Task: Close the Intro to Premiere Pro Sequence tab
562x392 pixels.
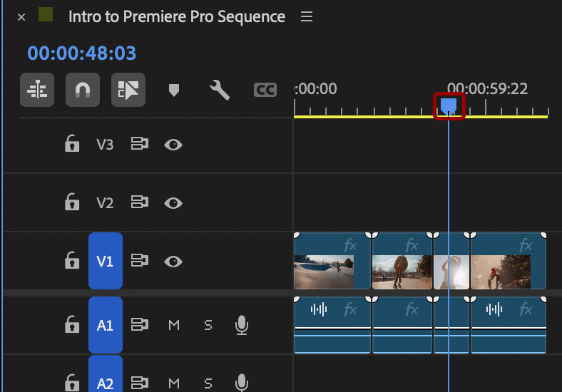Action: (21, 17)
